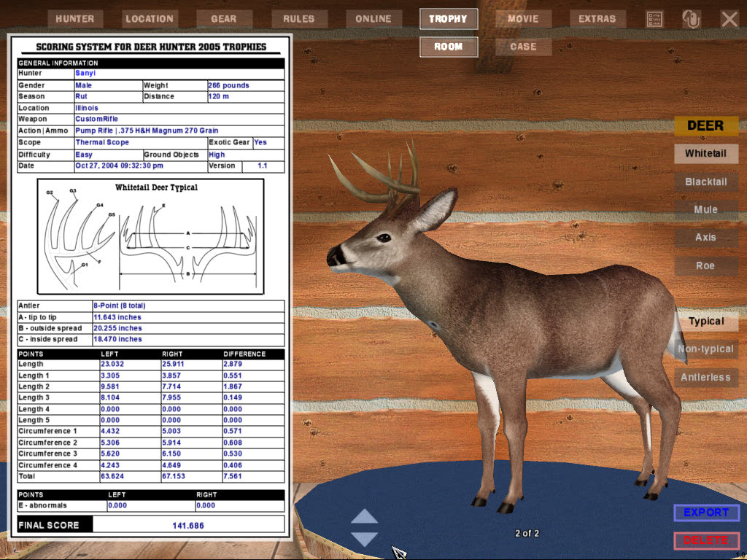Click Ground Objects value High
This screenshot has height=560, width=747.
click(x=217, y=155)
